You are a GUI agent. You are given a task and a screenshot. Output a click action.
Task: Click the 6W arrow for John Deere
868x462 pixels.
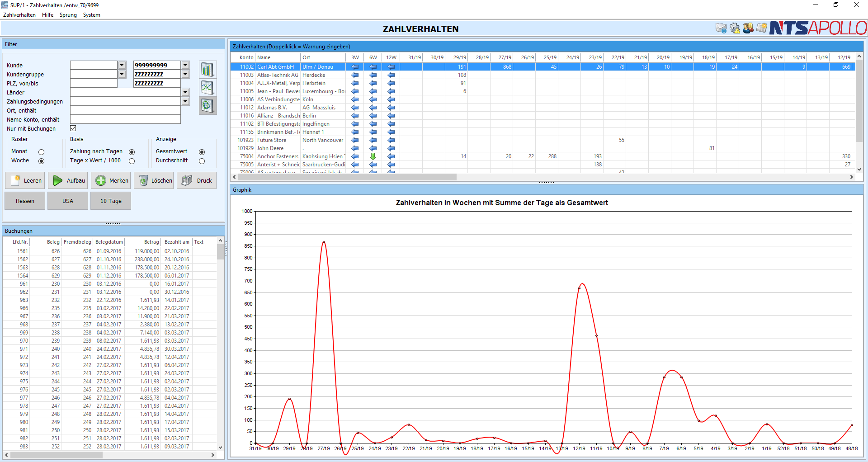(373, 148)
